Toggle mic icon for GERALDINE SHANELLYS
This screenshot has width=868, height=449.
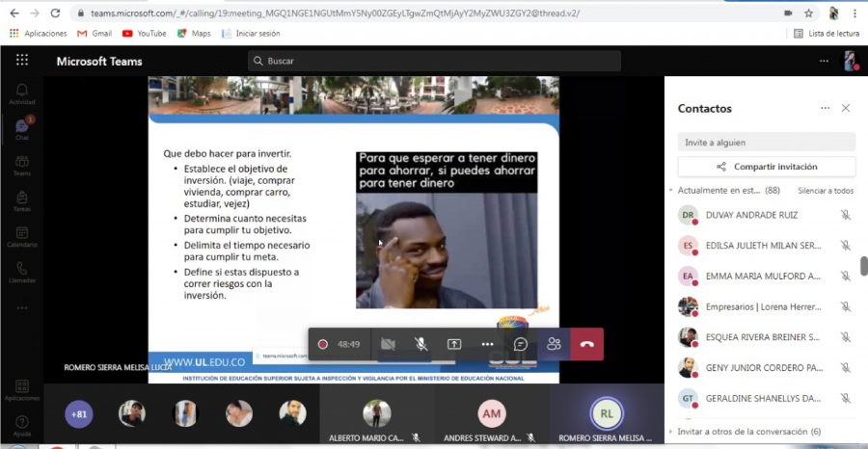845,398
